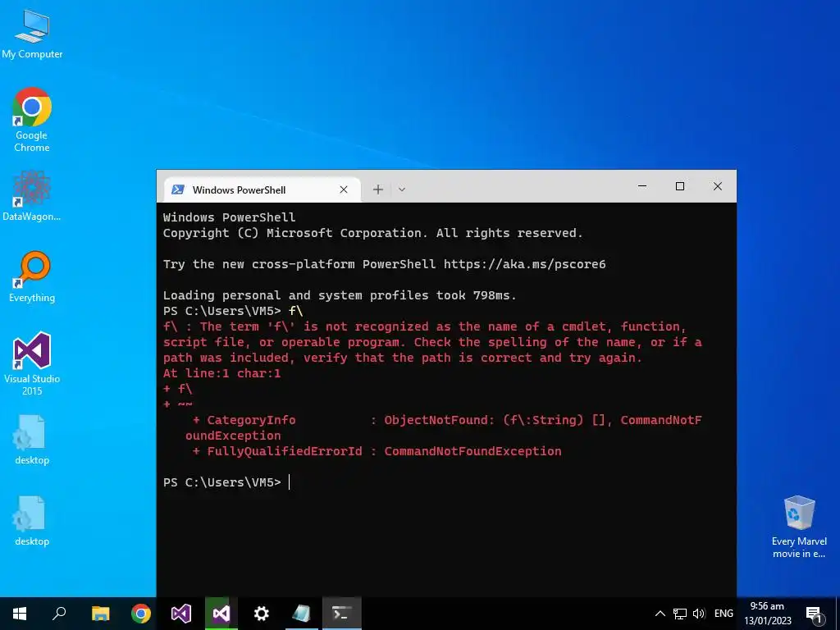Open the notification Action Center
The width and height of the screenshot is (840, 630).
814,614
